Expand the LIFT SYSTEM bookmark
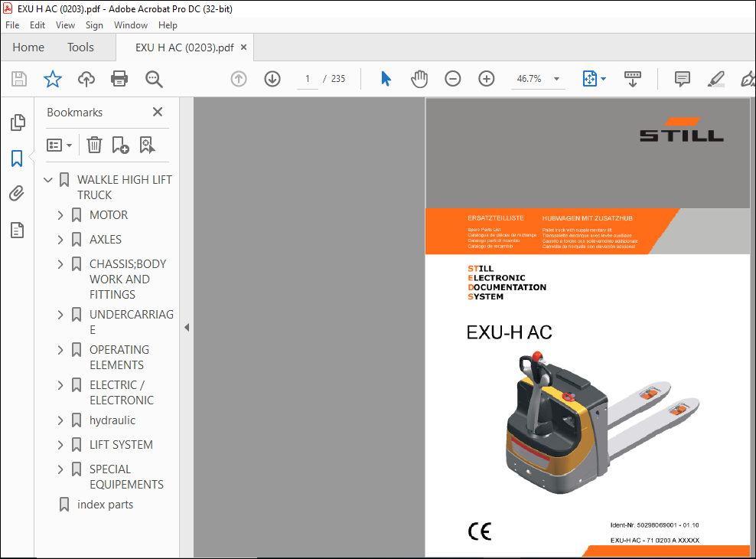Screen dimensions: 756x559 click(60, 445)
